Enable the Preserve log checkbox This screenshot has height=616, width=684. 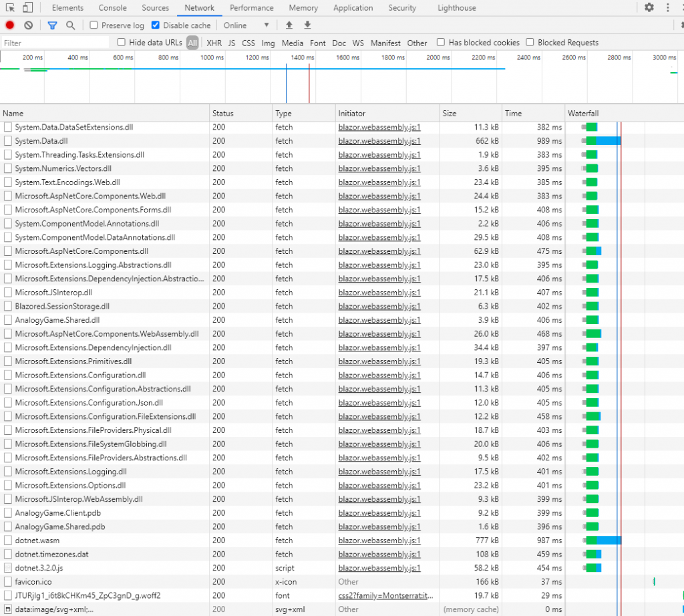coord(94,25)
